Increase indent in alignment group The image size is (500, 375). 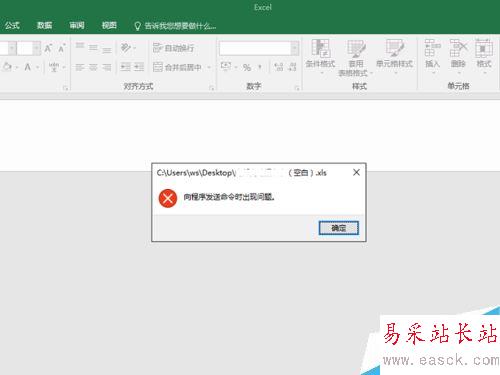click(x=139, y=67)
